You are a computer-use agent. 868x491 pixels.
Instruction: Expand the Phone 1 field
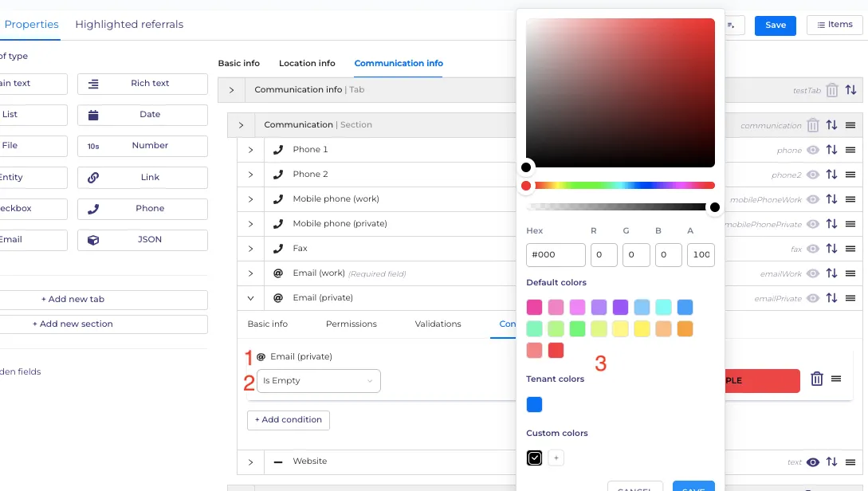[x=250, y=150]
